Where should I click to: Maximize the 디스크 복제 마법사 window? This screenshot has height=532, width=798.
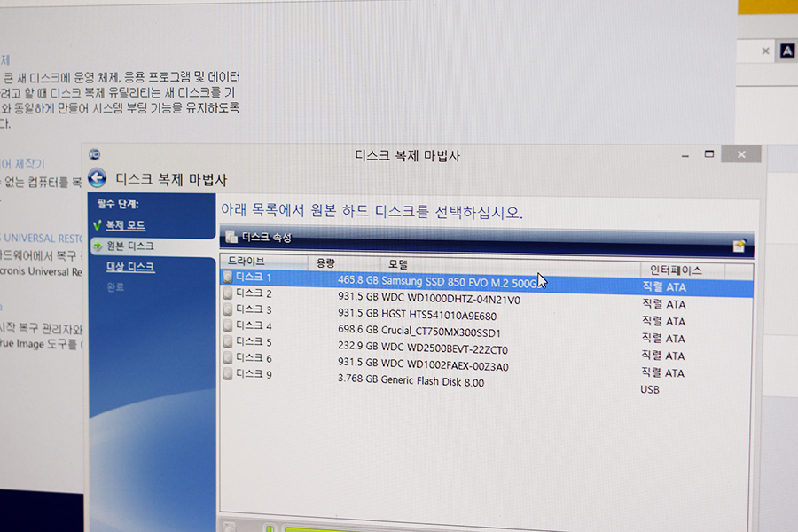708,154
